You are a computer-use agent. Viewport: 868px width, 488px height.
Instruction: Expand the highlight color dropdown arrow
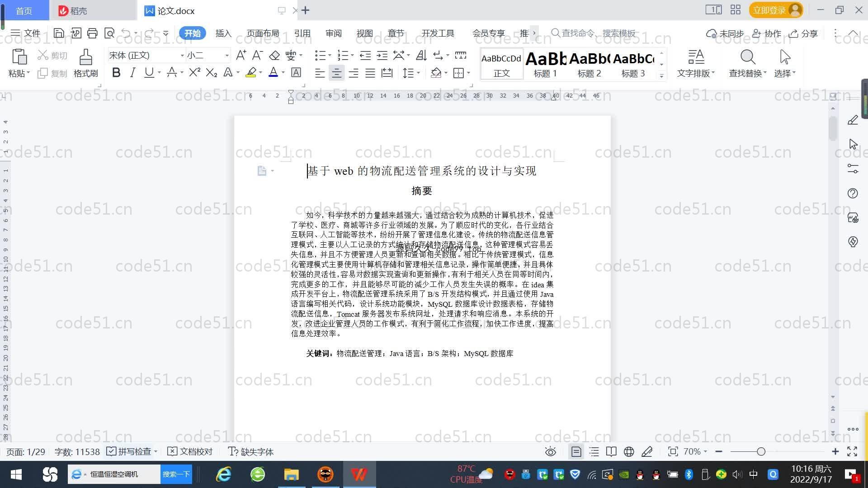(x=260, y=72)
